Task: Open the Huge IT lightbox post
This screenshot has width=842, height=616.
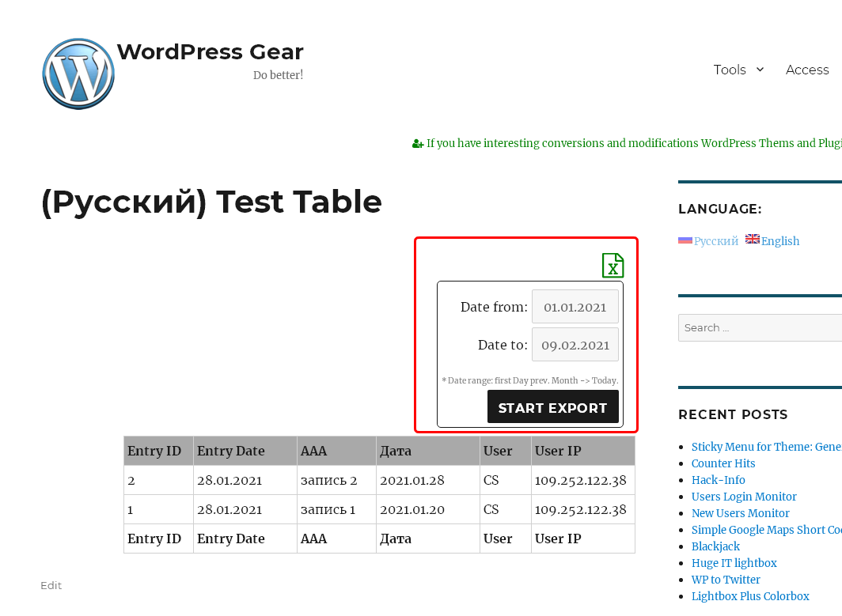Action: coord(734,563)
